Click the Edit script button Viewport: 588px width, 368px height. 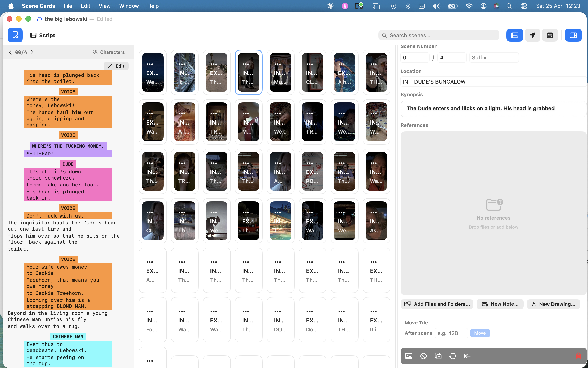pos(116,66)
